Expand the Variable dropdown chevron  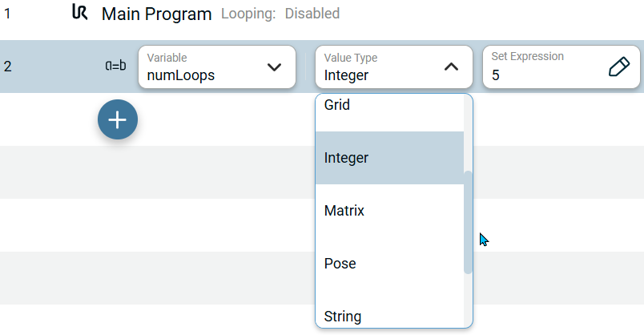pyautogui.click(x=274, y=67)
